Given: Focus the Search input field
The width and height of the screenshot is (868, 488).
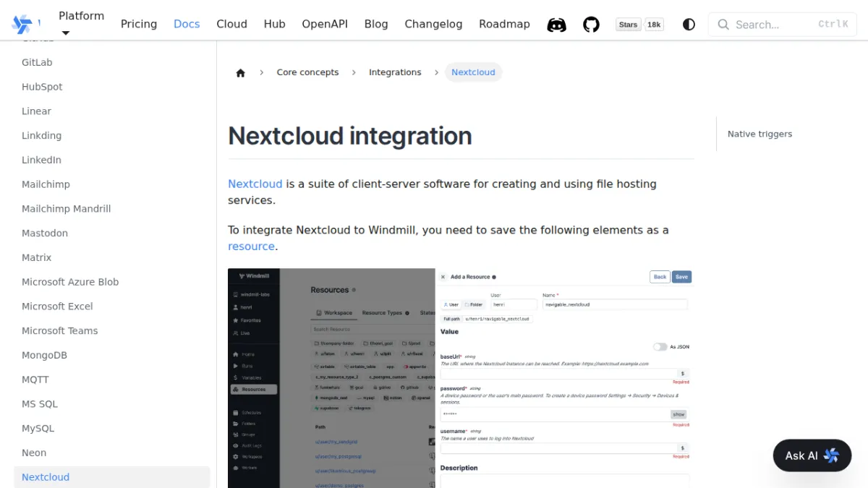Looking at the screenshot, I should 782,25.
